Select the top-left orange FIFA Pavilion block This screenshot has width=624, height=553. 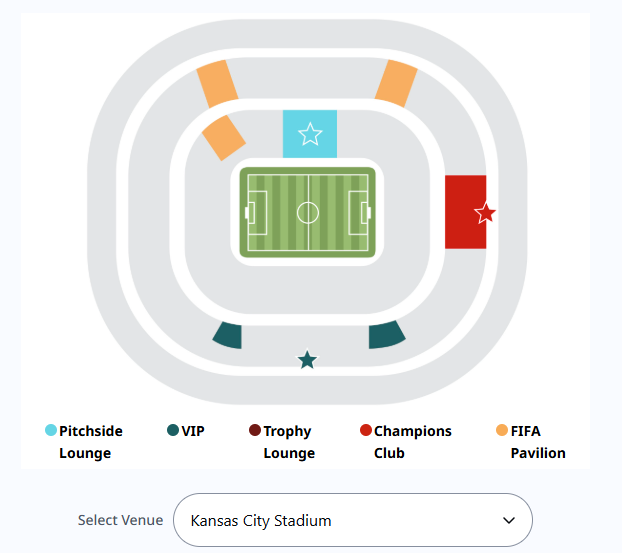point(217,83)
